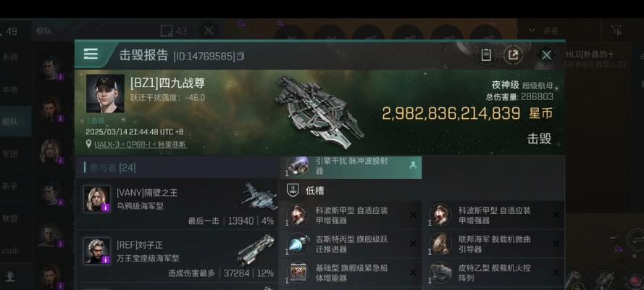Viewport: 644px width, 290px height.
Task: Open participant [REF]刘子正 portrait
Action: [97, 251]
